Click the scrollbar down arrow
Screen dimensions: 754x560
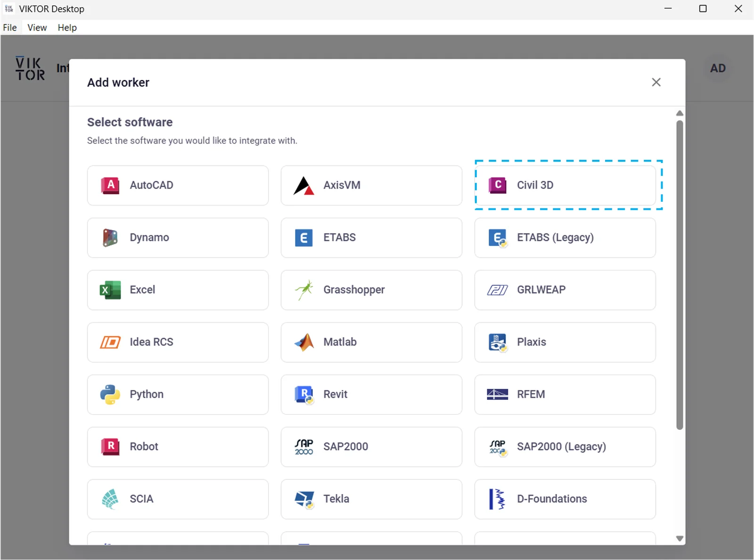coord(680,538)
